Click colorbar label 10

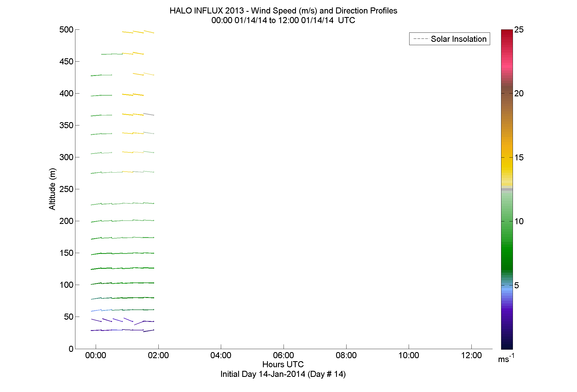519,221
